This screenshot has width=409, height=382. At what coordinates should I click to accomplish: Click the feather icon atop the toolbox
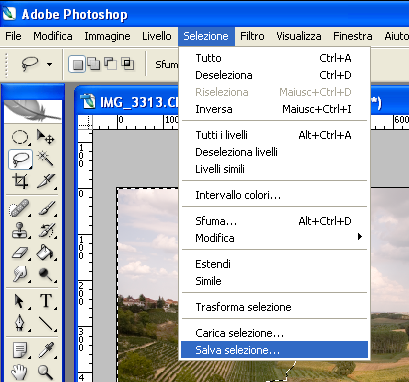click(x=33, y=111)
